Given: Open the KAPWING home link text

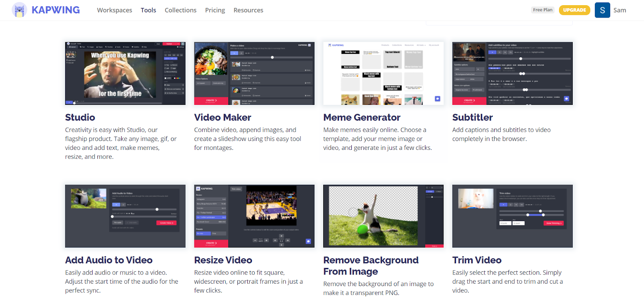Looking at the screenshot, I should point(56,10).
